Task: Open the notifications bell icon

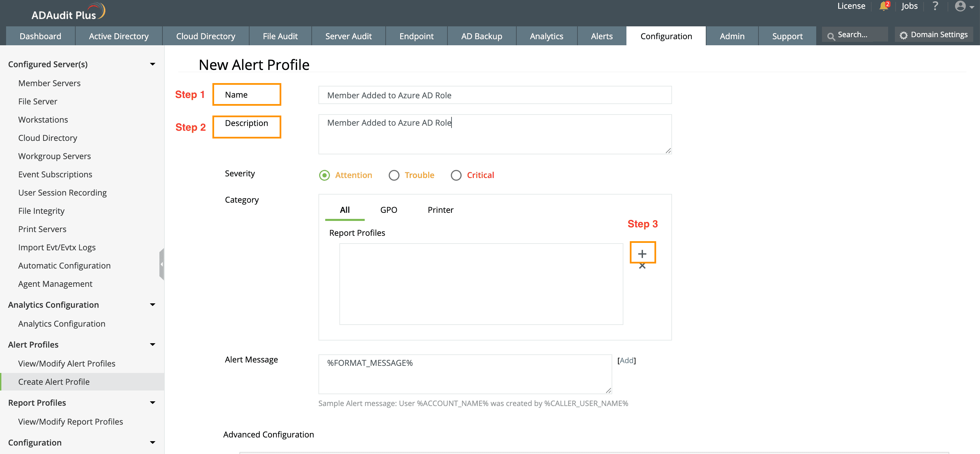Action: (x=883, y=6)
